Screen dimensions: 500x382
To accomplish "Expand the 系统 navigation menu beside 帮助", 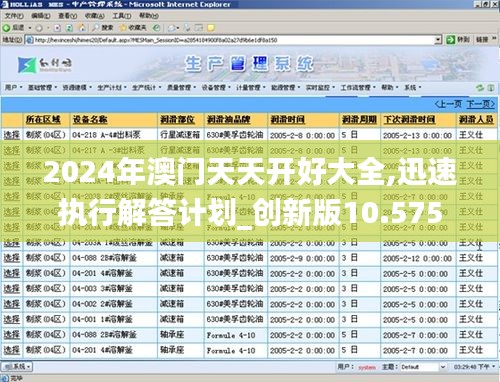I will point(413,87).
